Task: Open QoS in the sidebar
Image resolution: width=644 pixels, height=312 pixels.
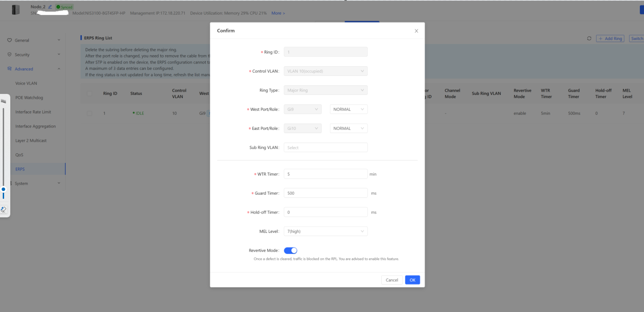Action: (x=19, y=155)
